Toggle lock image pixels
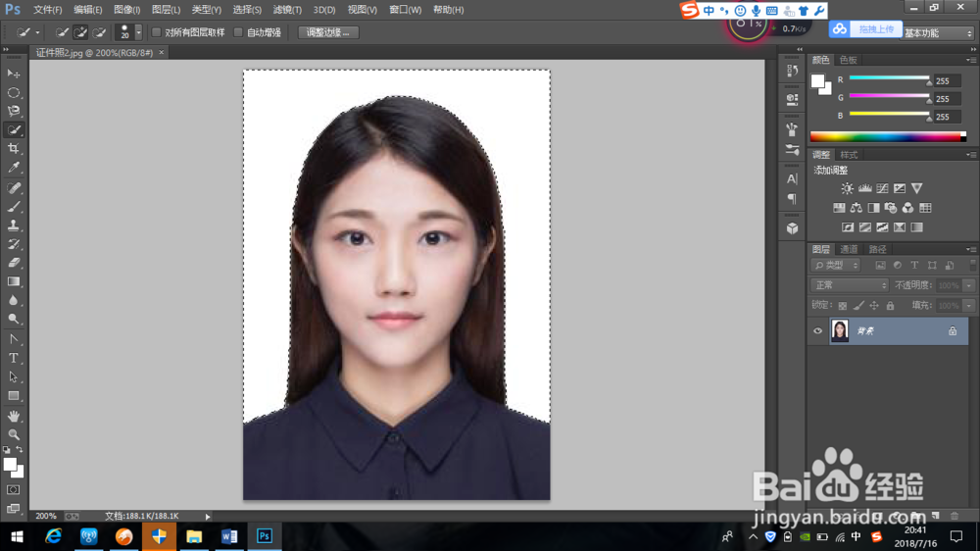 (858, 305)
